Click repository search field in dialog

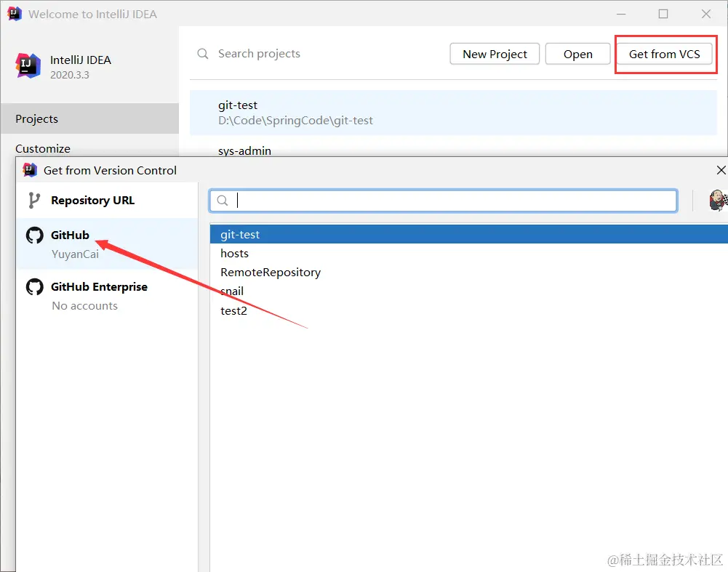[443, 201]
